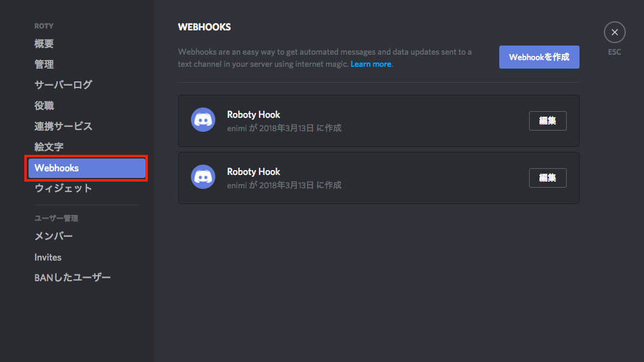Follow the Learn more link
Image resolution: width=644 pixels, height=362 pixels.
click(x=370, y=64)
